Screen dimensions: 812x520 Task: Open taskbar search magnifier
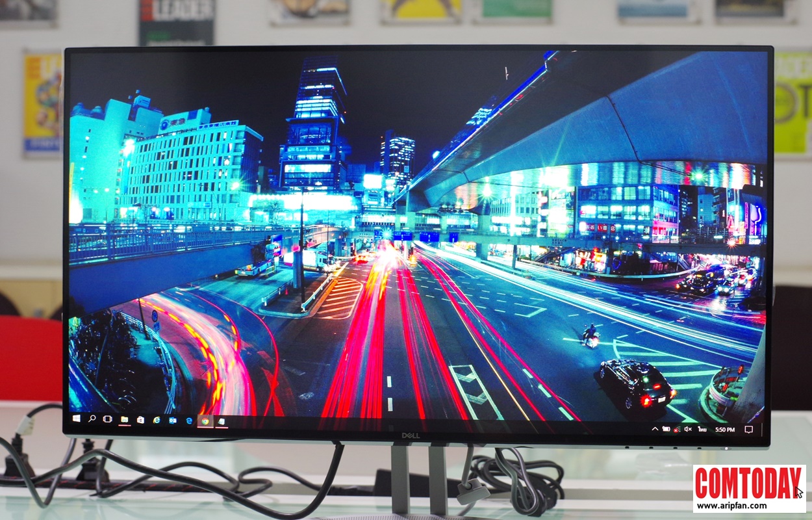pyautogui.click(x=92, y=419)
